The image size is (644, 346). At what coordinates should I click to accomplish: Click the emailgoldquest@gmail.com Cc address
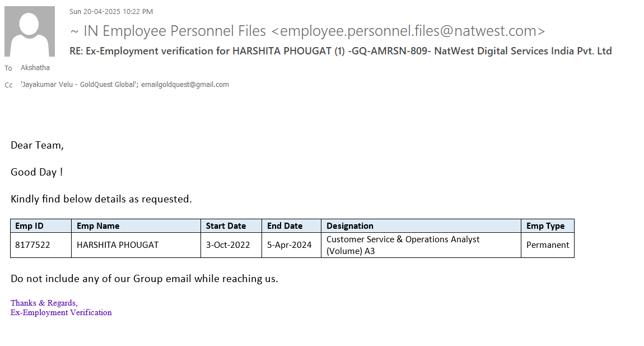[x=185, y=85]
